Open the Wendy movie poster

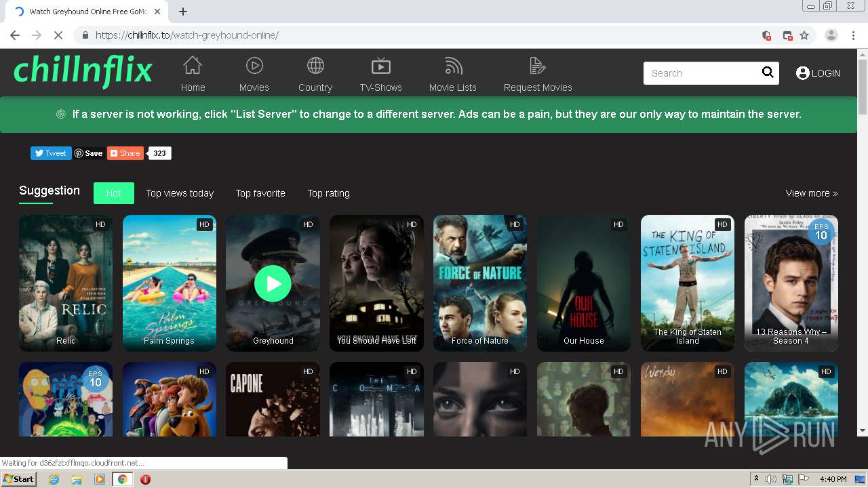click(688, 399)
